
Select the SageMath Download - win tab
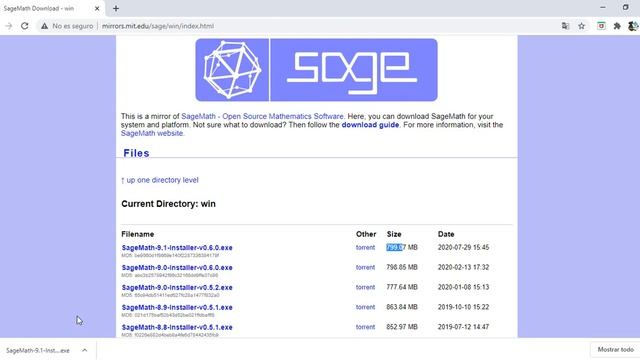pyautogui.click(x=51, y=8)
